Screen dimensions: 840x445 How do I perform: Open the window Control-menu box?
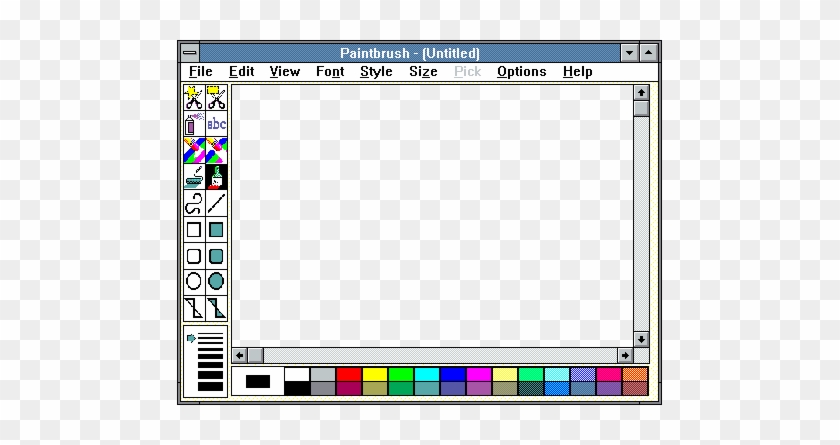[x=190, y=53]
